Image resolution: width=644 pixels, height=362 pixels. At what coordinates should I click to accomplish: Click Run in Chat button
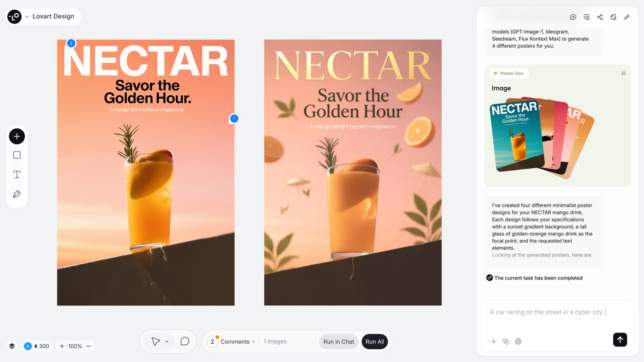coord(338,342)
